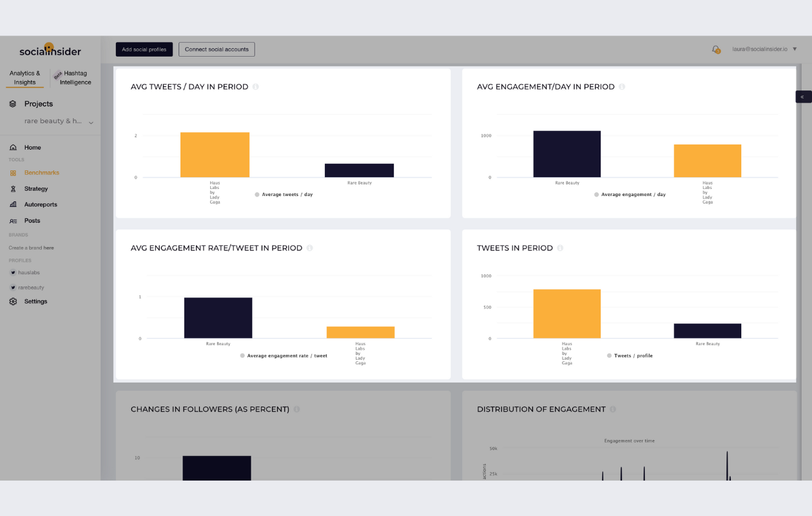This screenshot has width=812, height=516.
Task: Open Autoreports in sidebar
Action: click(x=41, y=204)
